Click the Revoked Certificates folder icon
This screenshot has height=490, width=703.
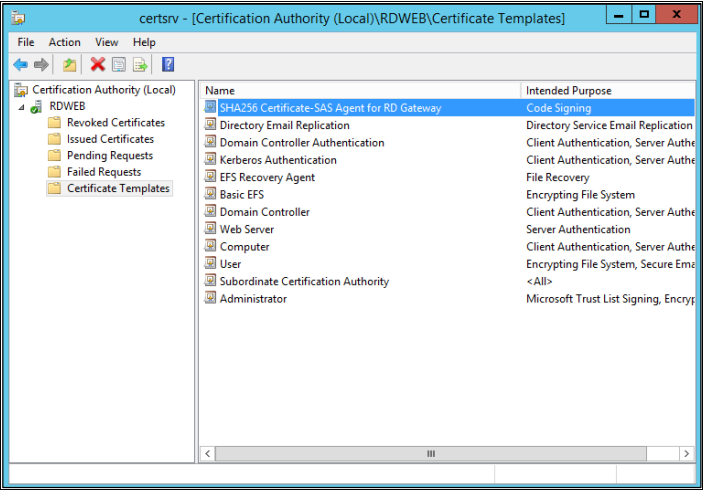54,122
